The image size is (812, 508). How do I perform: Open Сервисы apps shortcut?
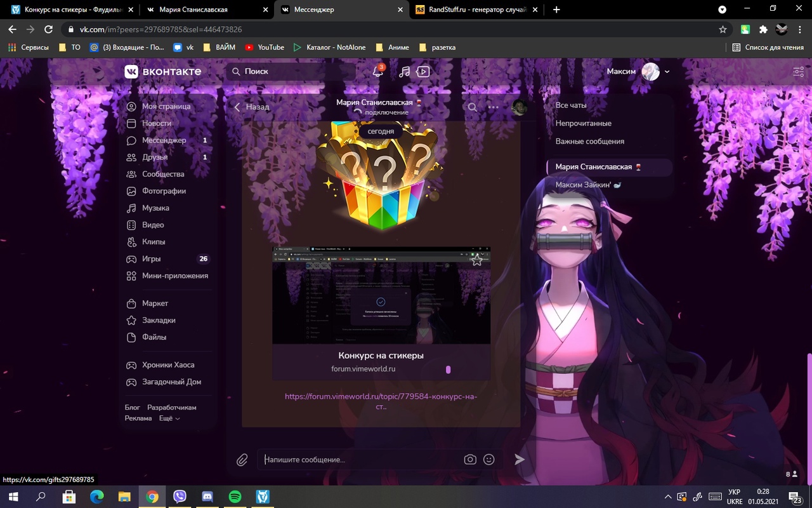pyautogui.click(x=29, y=47)
